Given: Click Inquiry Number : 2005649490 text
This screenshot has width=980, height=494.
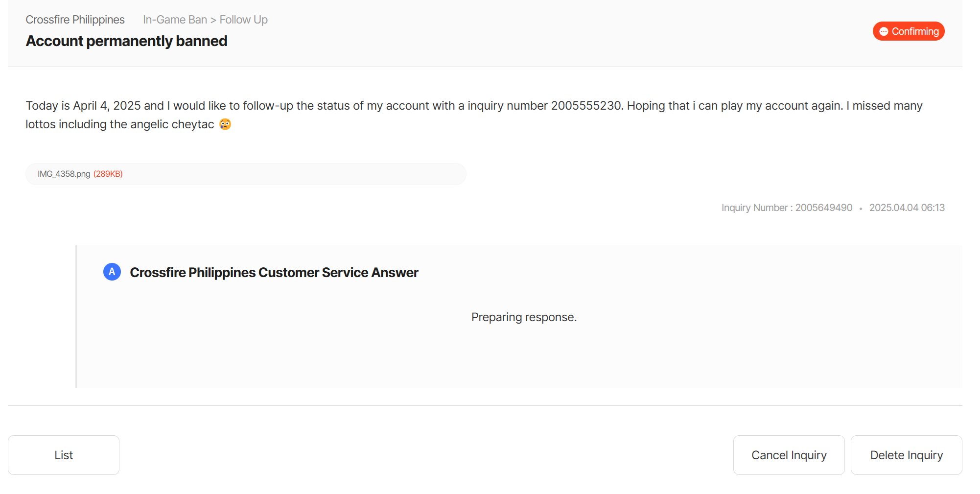Looking at the screenshot, I should coord(787,208).
